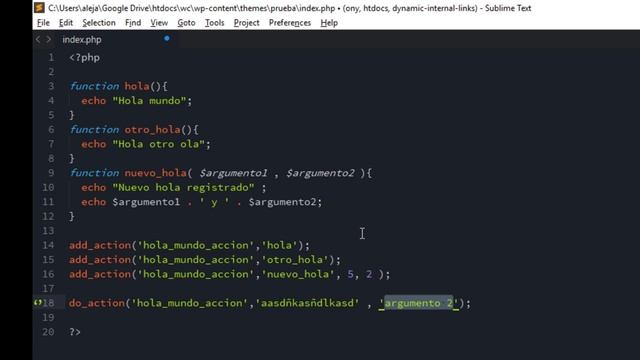The image size is (640, 360).
Task: Click 'hola_mundo_accion' string on line 14
Action: tap(196, 245)
